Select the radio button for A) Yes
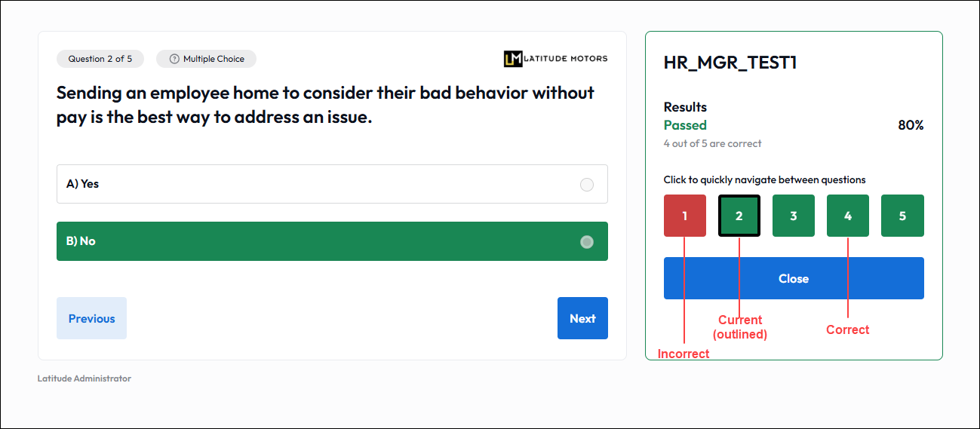 587,185
